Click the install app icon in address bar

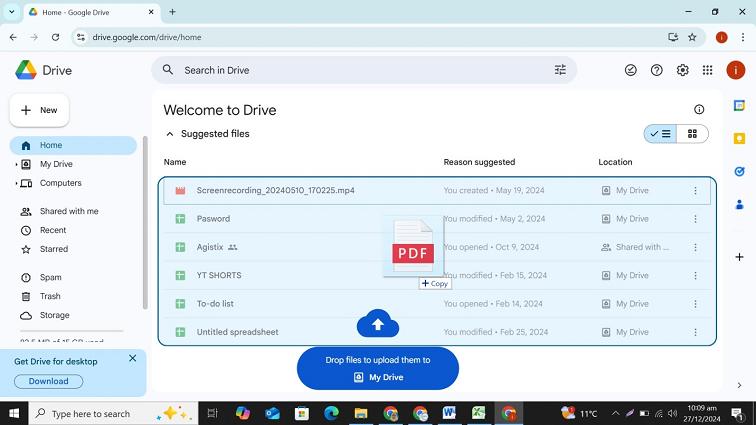pos(673,37)
